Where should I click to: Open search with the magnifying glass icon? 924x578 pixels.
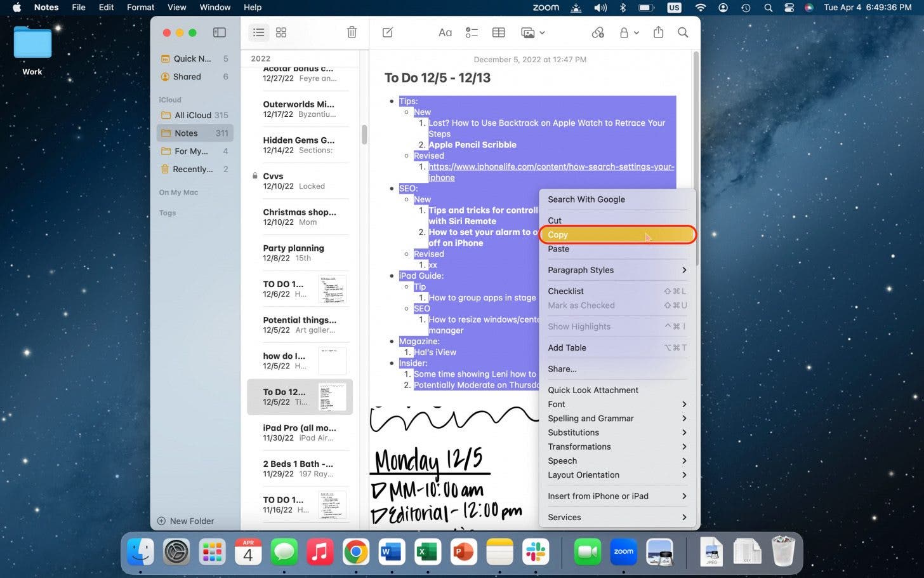683,32
